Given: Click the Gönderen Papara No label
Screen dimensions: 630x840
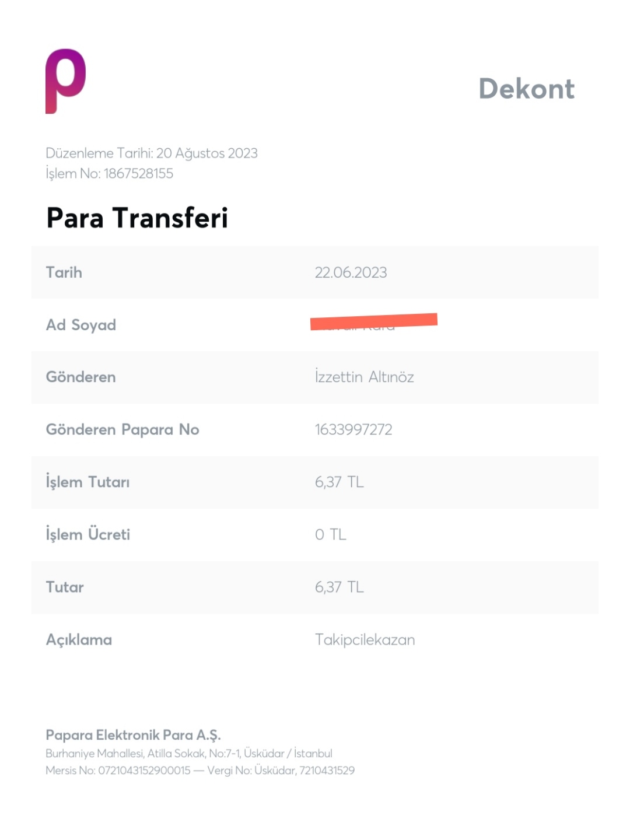Looking at the screenshot, I should 123,430.
